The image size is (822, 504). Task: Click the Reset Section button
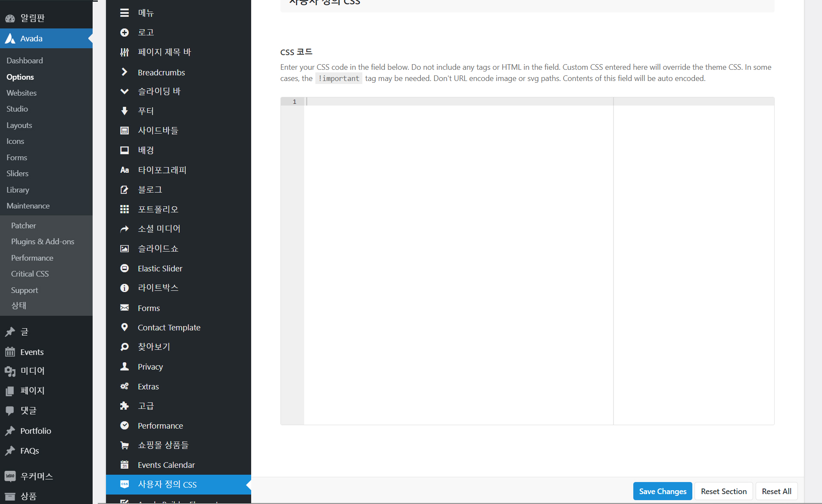[723, 491]
